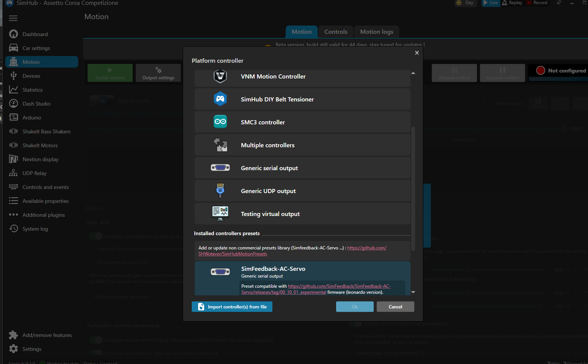This screenshot has width=588, height=364.
Task: Click the Live mode button
Action: (x=491, y=3)
